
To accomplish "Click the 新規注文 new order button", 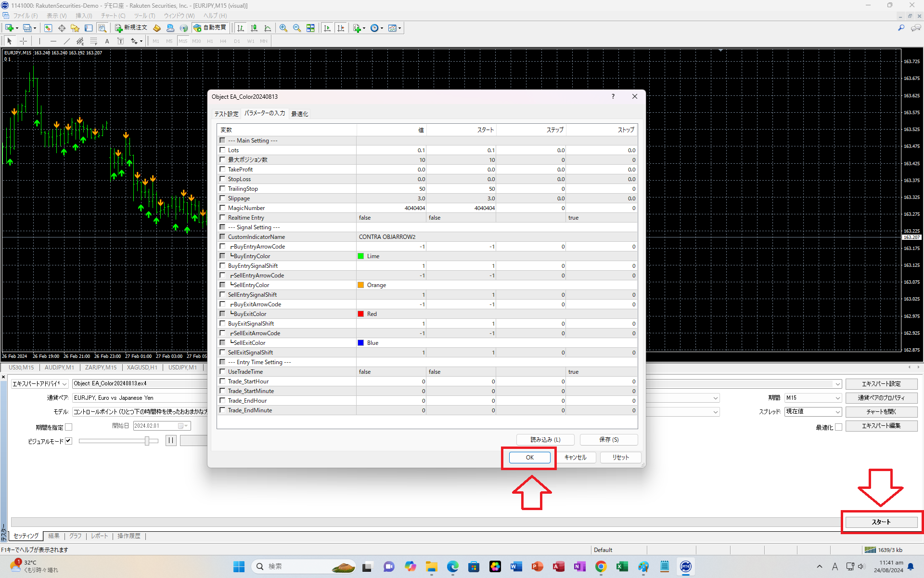I will point(131,28).
